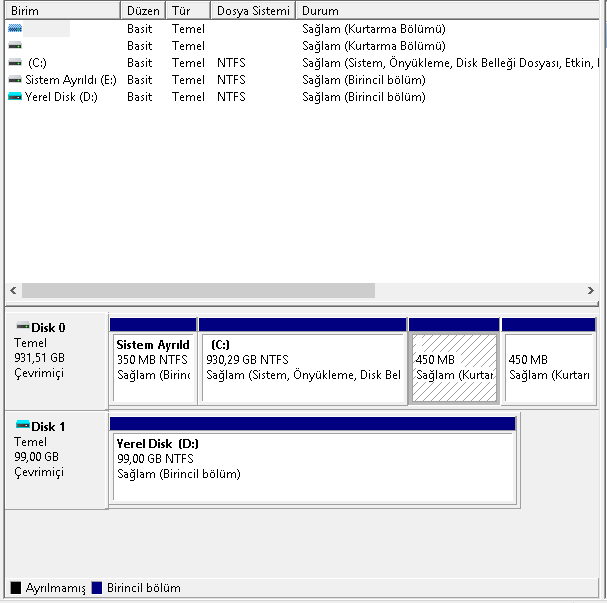Screen dimensions: 607x603
Task: Select the Yerel Disk (D:) 99,00 GB partition block
Action: tap(313, 460)
